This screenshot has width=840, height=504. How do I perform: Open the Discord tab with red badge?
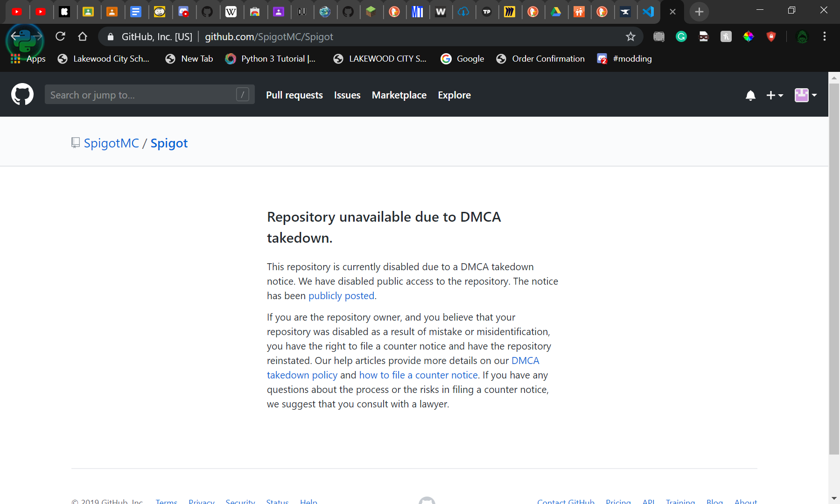tap(183, 12)
